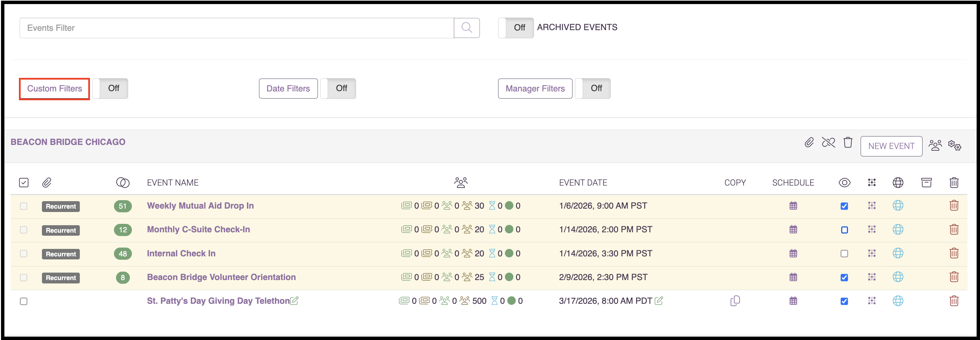This screenshot has width=980, height=340.
Task: Open Weekly Mutual Aid Drop In event link
Action: point(200,206)
